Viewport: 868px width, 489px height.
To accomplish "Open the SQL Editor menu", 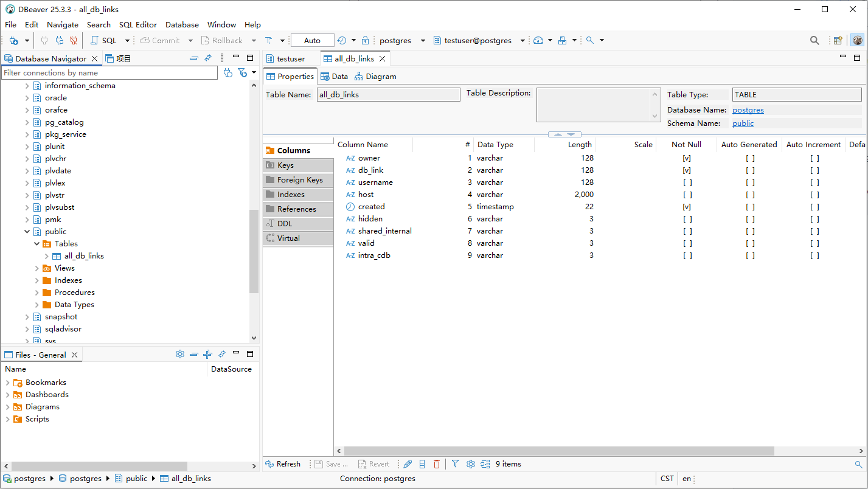I will (x=137, y=25).
